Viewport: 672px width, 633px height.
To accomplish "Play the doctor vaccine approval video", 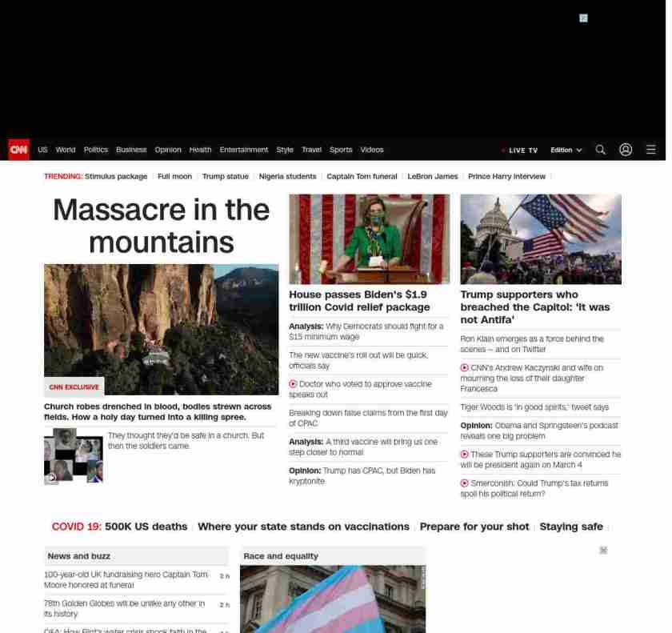I will 293,384.
